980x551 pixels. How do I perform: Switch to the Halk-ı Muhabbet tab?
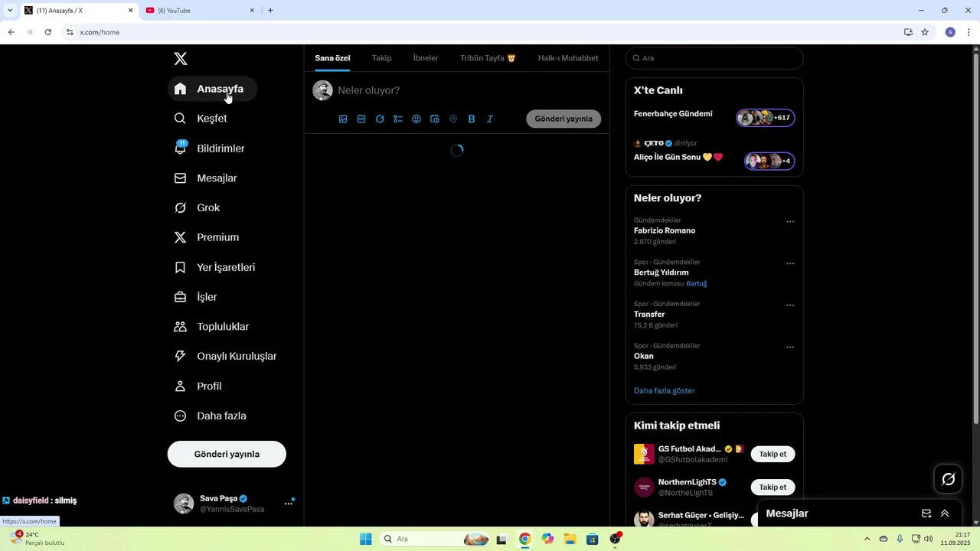click(568, 58)
